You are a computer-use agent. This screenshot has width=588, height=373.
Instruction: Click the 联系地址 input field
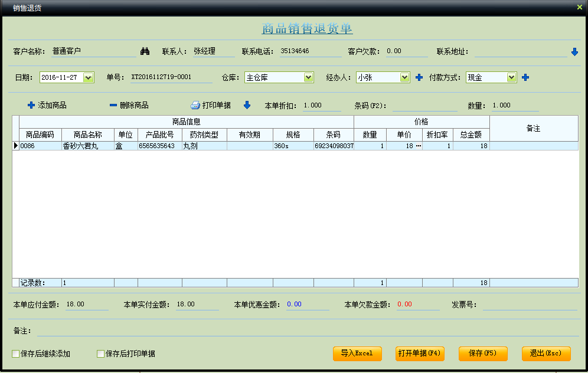pyautogui.click(x=521, y=52)
